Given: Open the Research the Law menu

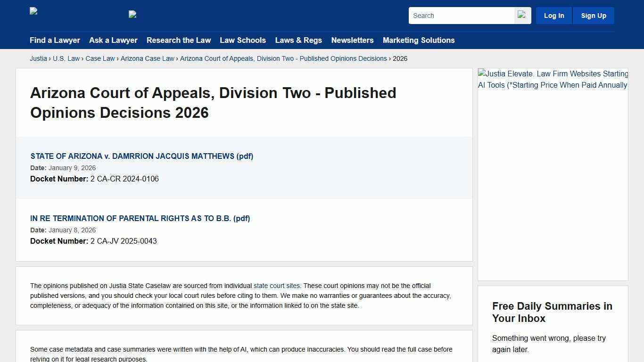Looking at the screenshot, I should (x=179, y=41).
